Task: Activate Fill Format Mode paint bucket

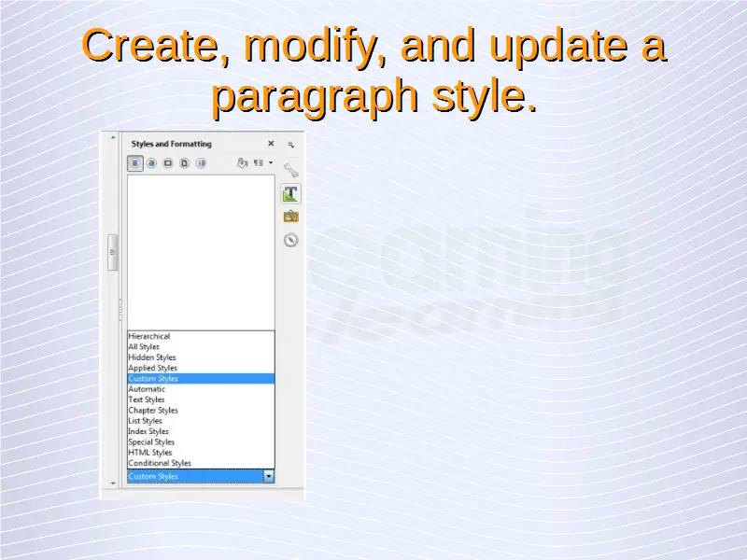Action: [242, 163]
